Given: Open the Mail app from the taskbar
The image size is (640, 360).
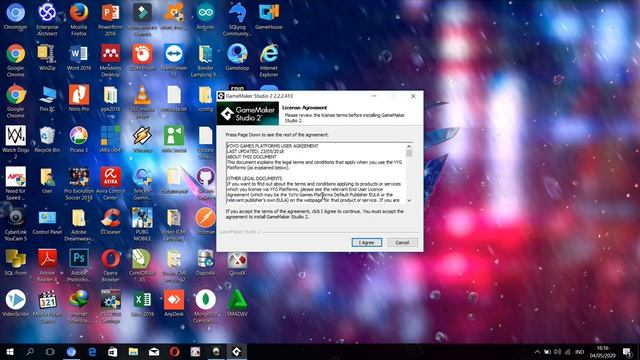Looking at the screenshot, I should pyautogui.click(x=154, y=352).
